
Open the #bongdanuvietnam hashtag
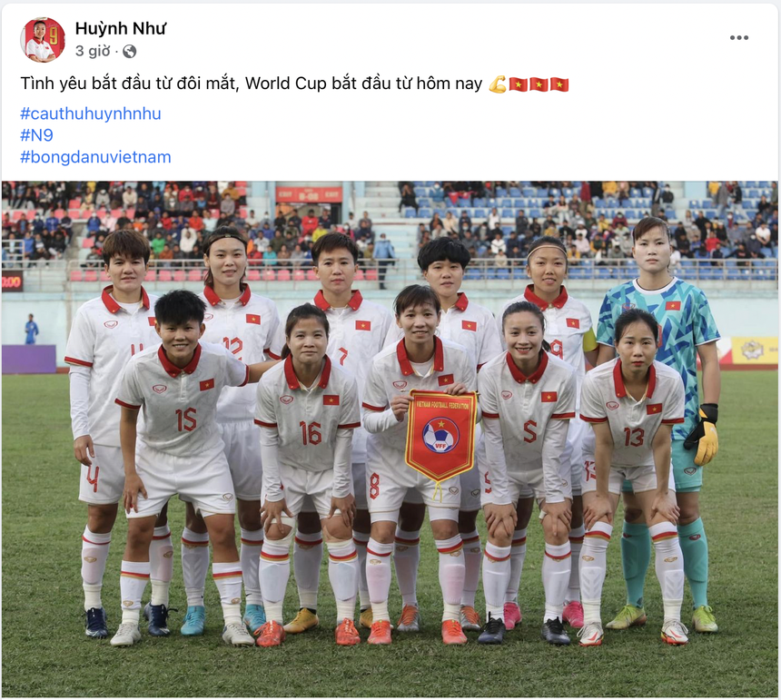pyautogui.click(x=95, y=157)
